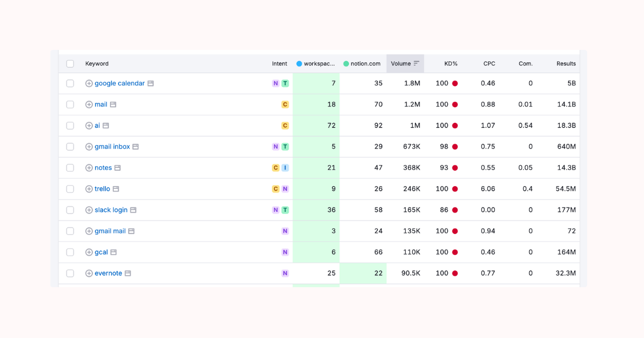Click the plus icon beside gcal keyword

tap(89, 252)
